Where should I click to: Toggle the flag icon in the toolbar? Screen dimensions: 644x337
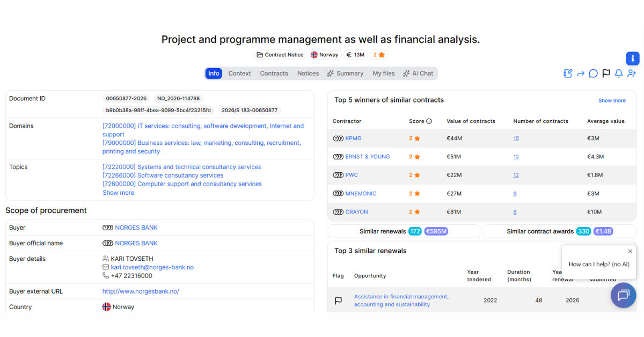[606, 74]
